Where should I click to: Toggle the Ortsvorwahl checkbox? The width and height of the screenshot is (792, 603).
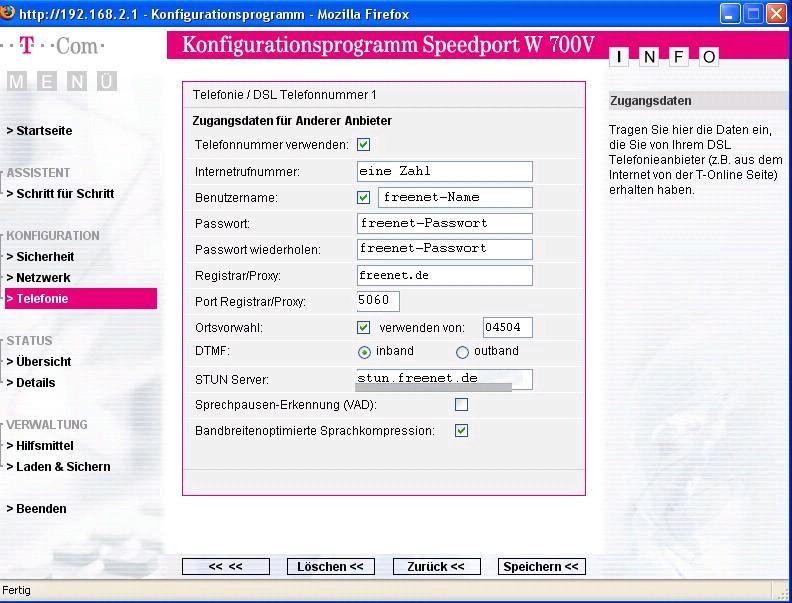[363, 328]
